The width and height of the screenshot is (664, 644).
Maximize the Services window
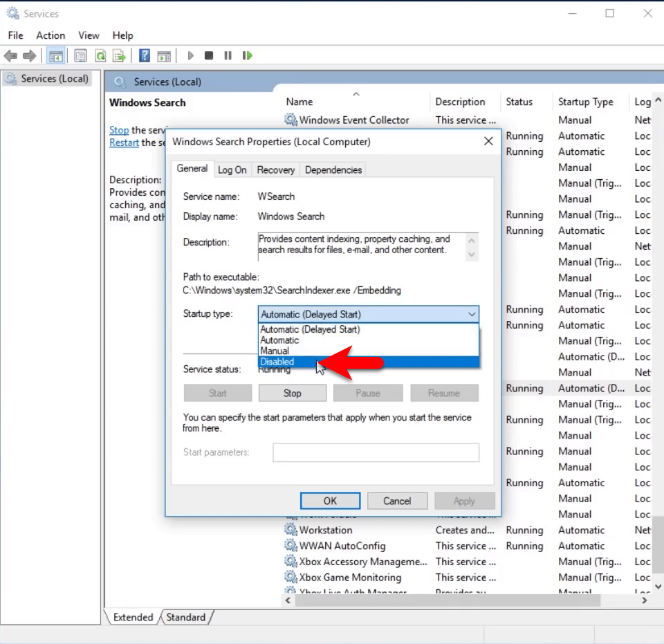(x=610, y=14)
